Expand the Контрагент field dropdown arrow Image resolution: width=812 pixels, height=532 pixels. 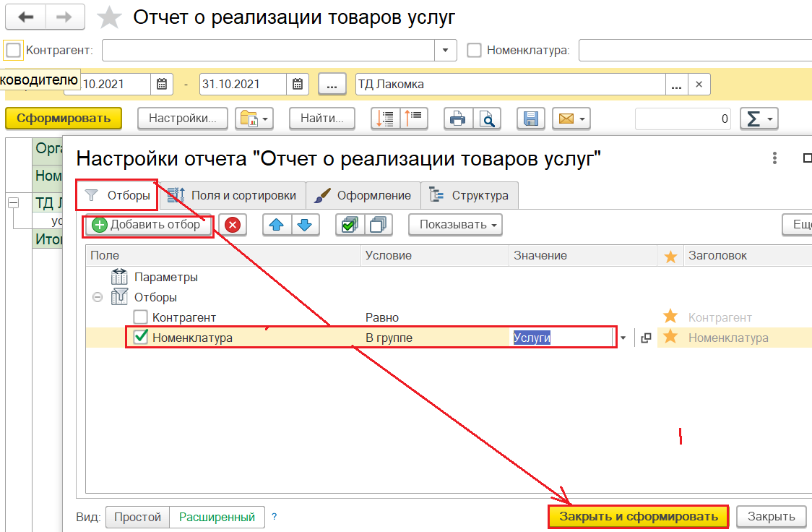pyautogui.click(x=445, y=51)
